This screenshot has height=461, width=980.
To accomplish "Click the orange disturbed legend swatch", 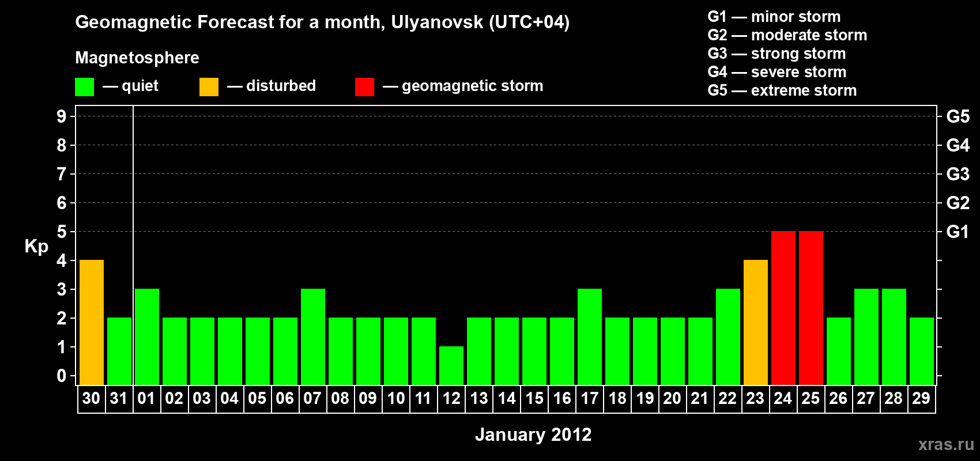I will coord(209,87).
